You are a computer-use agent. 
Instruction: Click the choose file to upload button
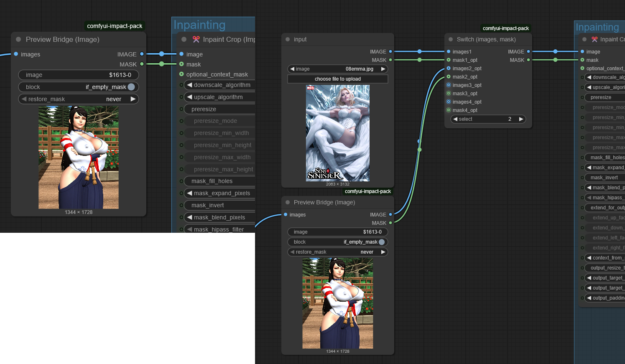coord(337,79)
